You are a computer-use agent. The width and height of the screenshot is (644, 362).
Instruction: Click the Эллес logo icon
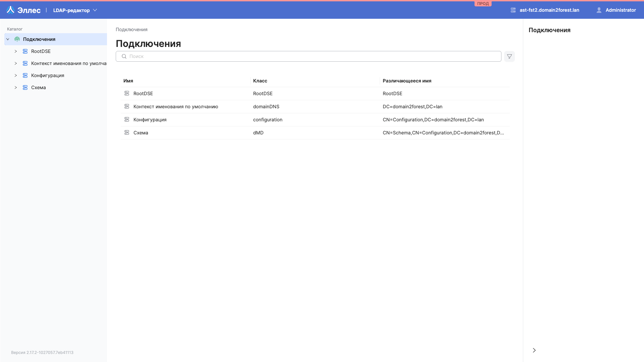(10, 10)
